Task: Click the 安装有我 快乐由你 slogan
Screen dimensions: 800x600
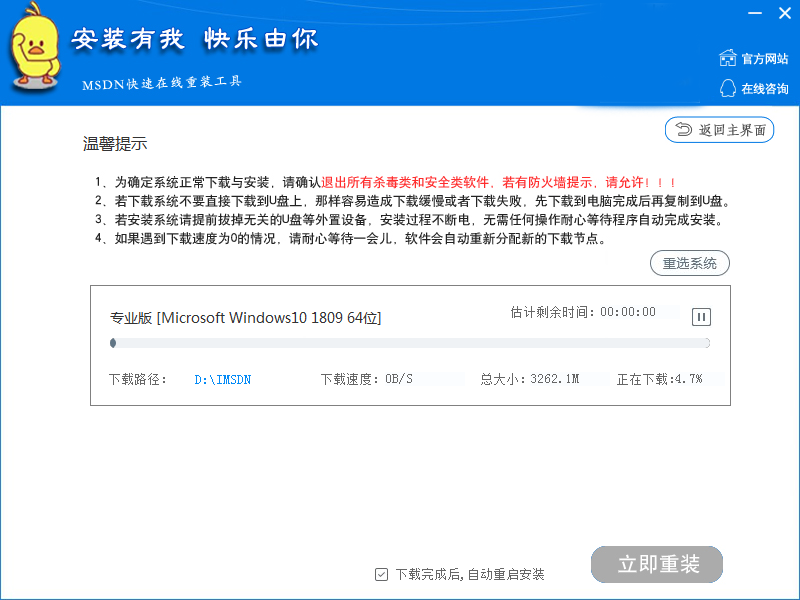Action: pyautogui.click(x=194, y=39)
